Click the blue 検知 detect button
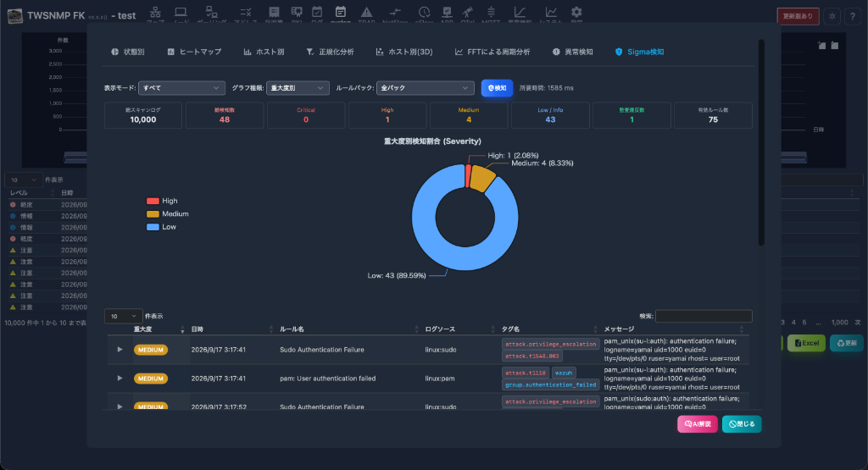The height and width of the screenshot is (470, 868). pos(497,88)
